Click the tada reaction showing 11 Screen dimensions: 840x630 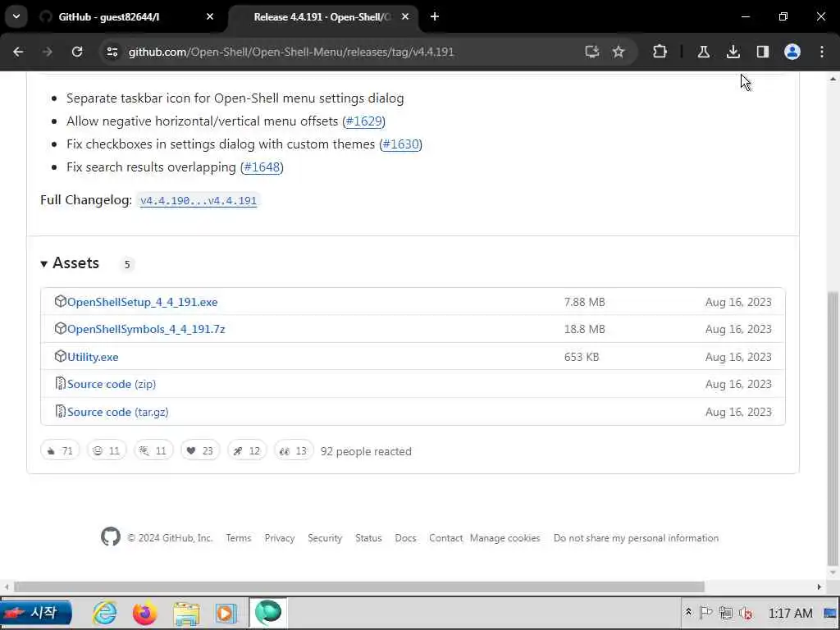coord(153,450)
